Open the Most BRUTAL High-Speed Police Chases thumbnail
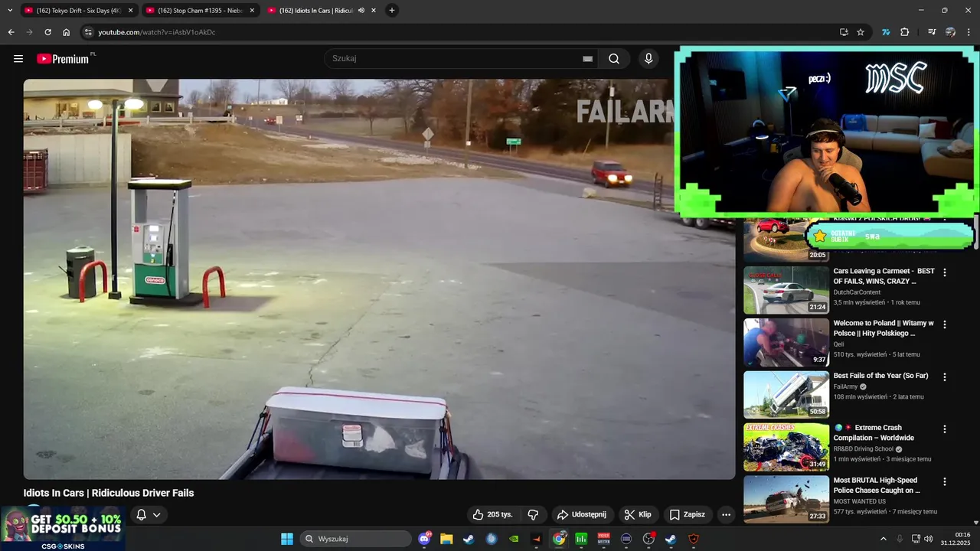The height and width of the screenshot is (551, 980). pos(786,500)
